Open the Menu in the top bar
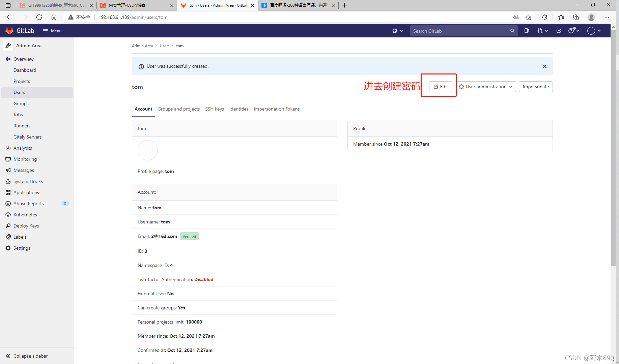This screenshot has height=364, width=619. (x=52, y=31)
